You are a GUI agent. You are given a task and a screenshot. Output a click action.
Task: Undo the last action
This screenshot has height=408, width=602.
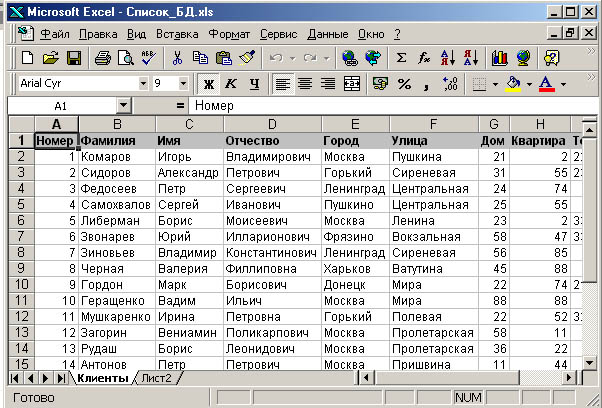point(276,58)
